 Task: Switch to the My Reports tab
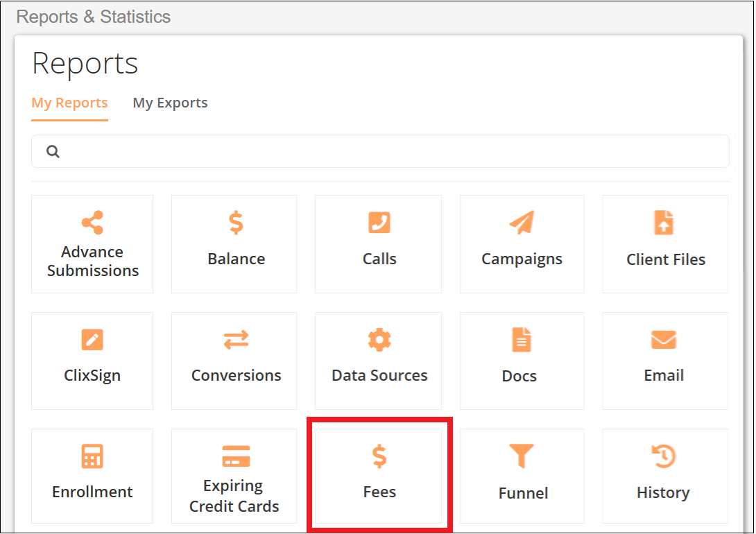(x=69, y=103)
